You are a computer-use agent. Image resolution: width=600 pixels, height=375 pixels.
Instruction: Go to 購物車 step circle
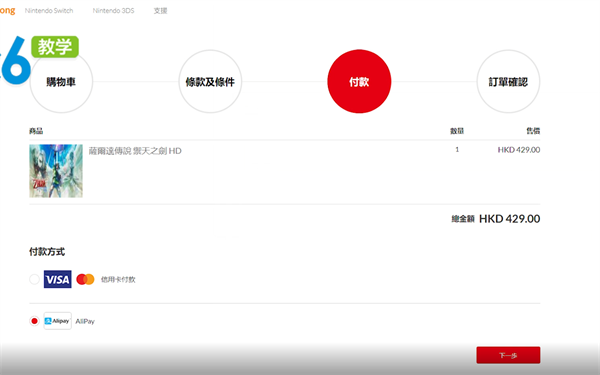[x=61, y=82]
